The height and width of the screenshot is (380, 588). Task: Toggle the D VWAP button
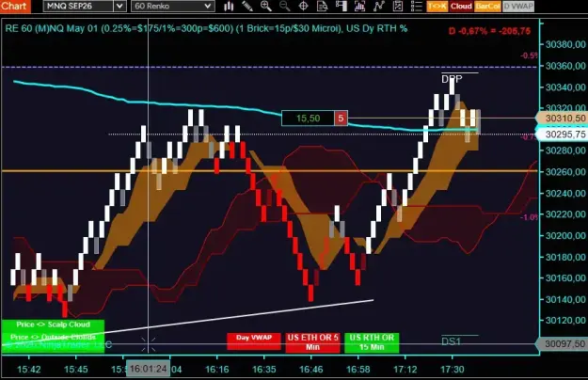(518, 6)
